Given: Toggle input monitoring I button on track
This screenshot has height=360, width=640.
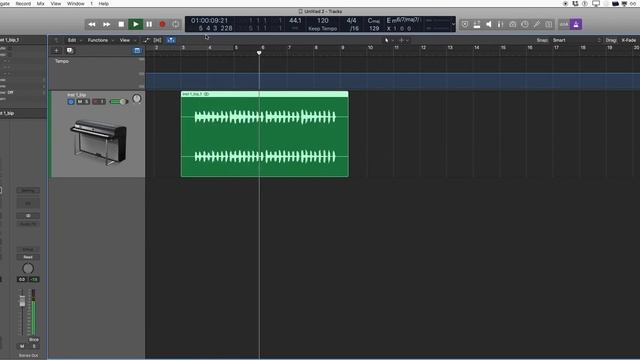Looking at the screenshot, I should click(102, 102).
